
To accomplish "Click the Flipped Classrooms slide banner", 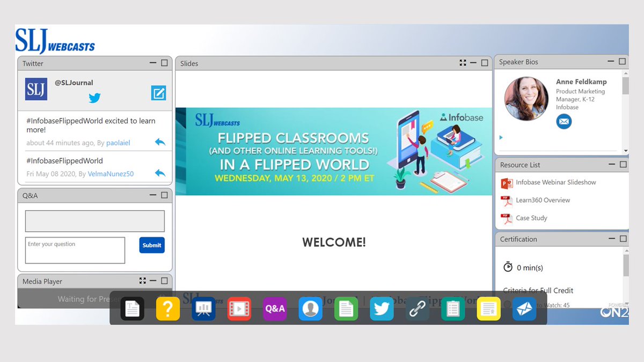I will [x=334, y=151].
